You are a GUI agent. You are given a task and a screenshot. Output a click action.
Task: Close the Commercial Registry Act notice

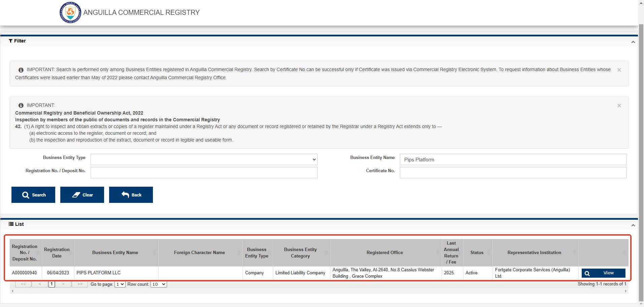pos(619,106)
